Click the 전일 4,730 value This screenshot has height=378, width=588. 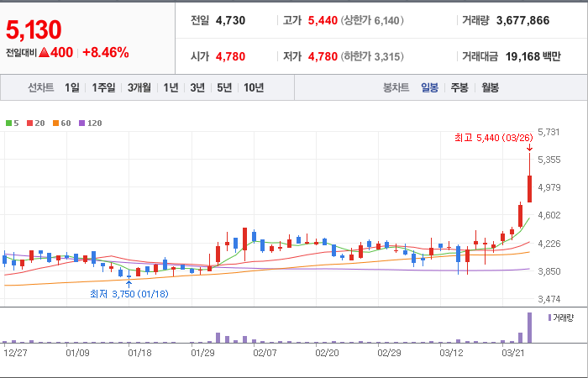point(231,20)
